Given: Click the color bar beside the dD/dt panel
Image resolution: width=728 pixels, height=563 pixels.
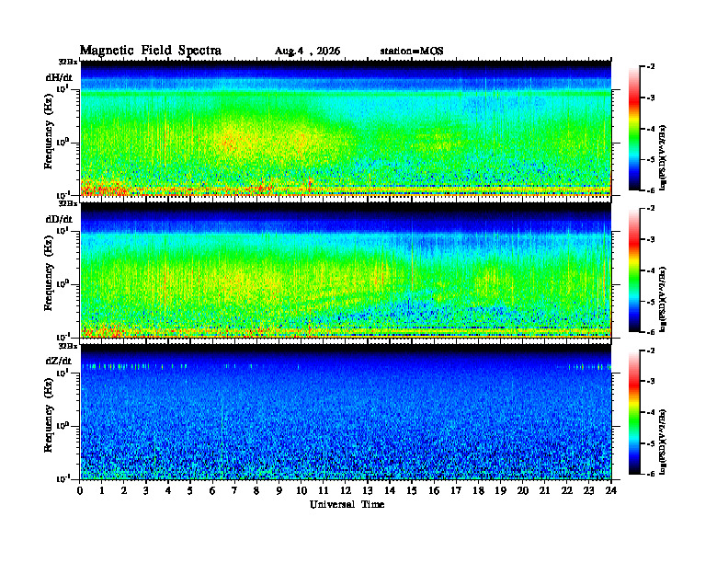Looking at the screenshot, I should tap(634, 270).
